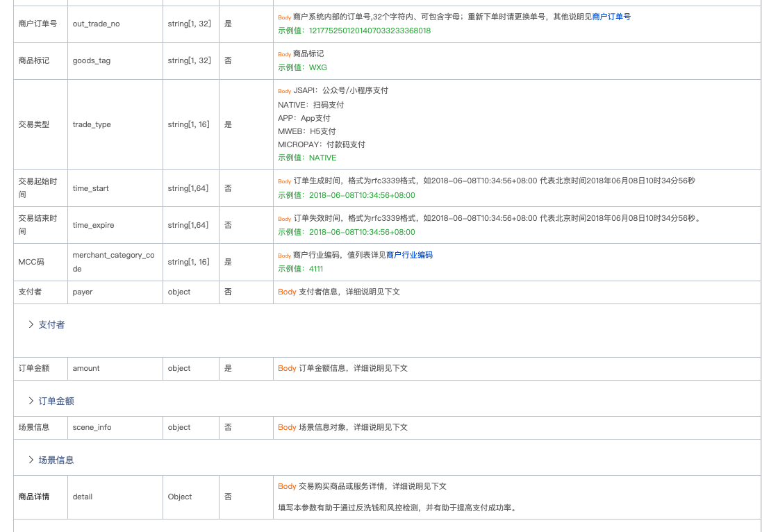Click the 填写本参数有助于通过反洗钱 note
Screen dimensions: 762x532
pyautogui.click(x=397, y=508)
